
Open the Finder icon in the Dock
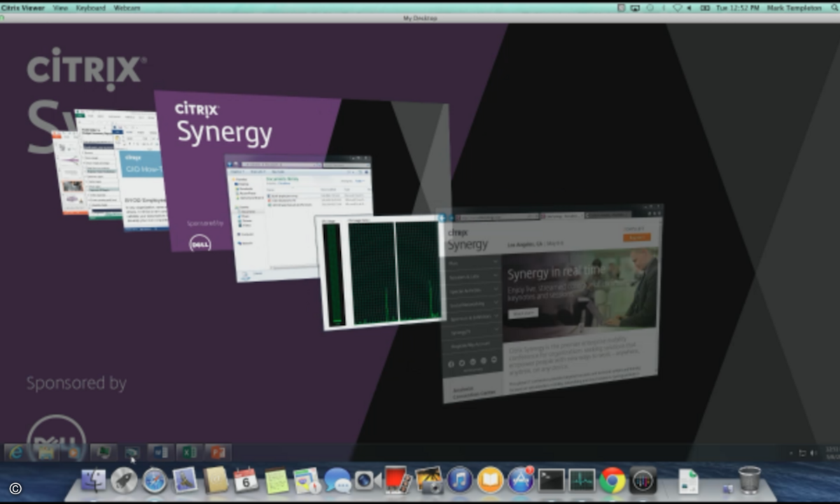coord(94,480)
